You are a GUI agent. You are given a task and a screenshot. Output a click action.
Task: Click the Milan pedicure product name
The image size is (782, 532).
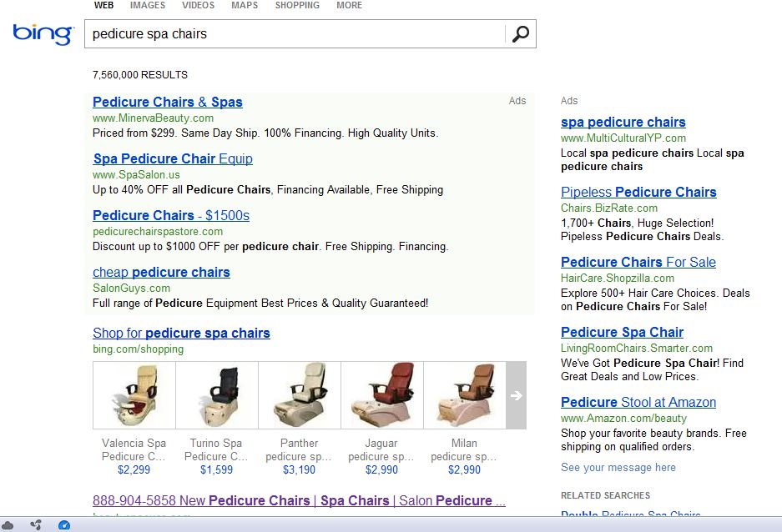(464, 449)
